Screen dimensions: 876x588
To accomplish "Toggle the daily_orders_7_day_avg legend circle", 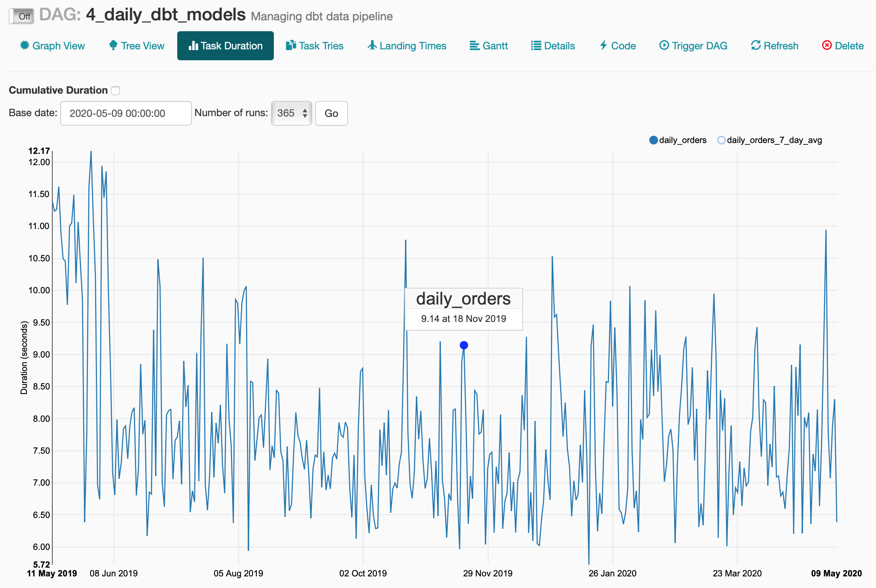I will (x=721, y=140).
